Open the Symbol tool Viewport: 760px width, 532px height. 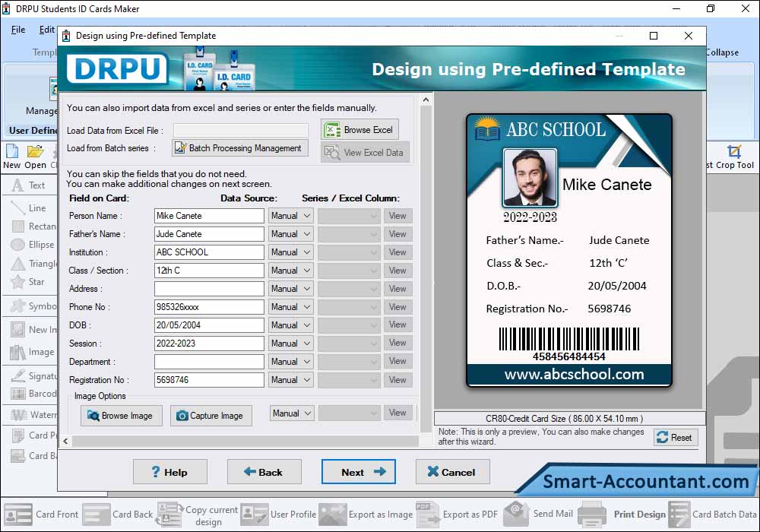click(33, 306)
